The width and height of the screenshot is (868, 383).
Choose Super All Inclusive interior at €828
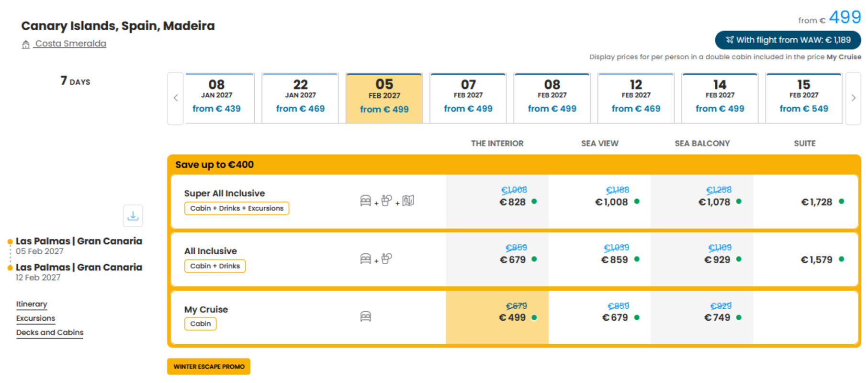point(497,202)
